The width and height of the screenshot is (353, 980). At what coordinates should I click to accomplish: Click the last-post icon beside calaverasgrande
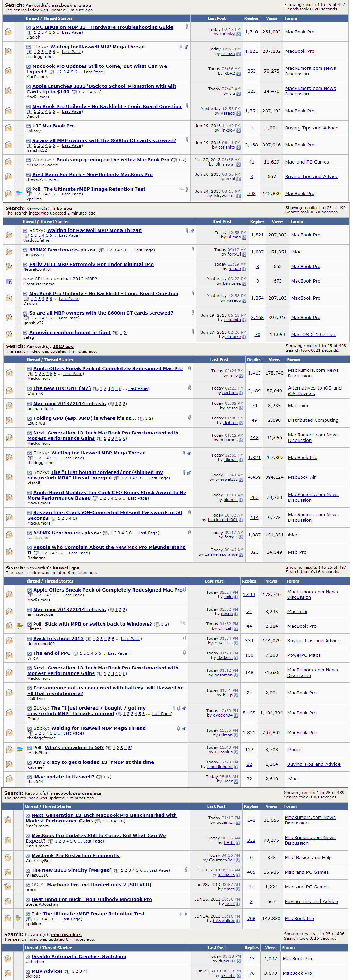tap(241, 555)
